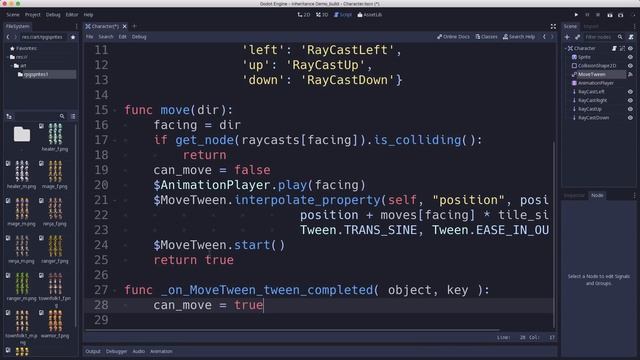Open the Character node's attached script
This screenshot has height=360, width=640.
tap(614, 49)
